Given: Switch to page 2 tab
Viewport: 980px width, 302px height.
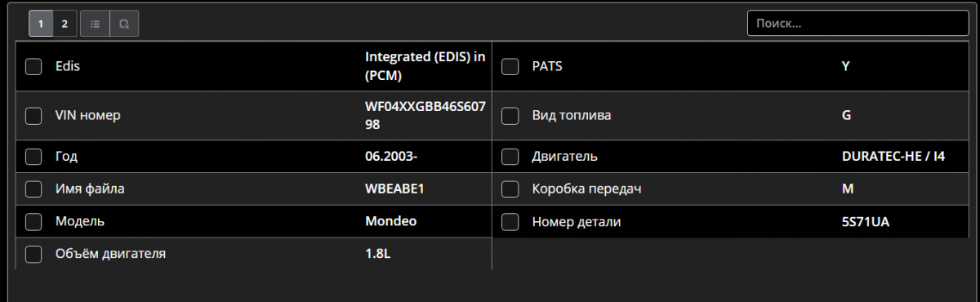Looking at the screenshot, I should [65, 24].
